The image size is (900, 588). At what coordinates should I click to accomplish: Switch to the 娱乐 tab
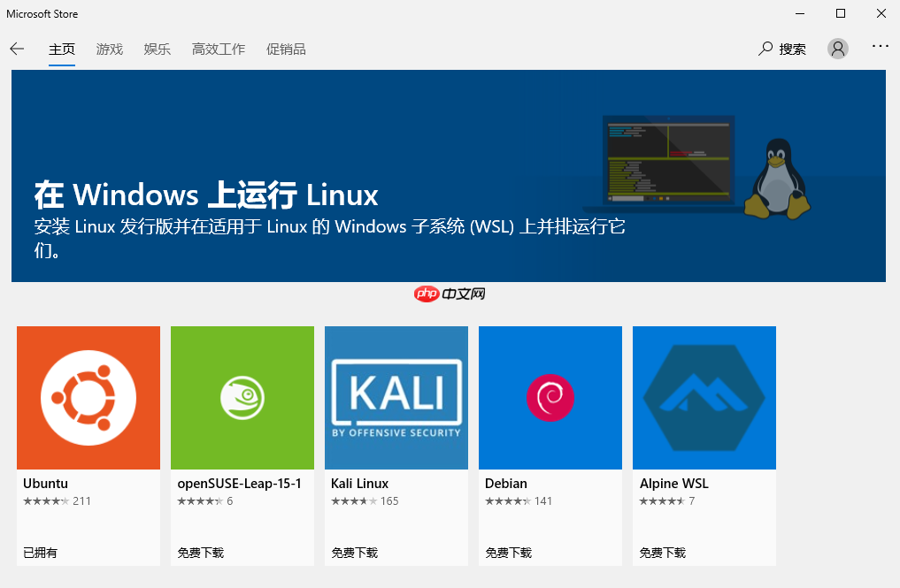point(157,50)
